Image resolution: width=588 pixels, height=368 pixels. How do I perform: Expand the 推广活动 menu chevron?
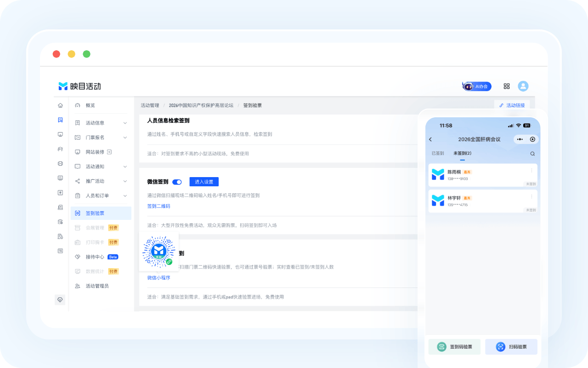pyautogui.click(x=125, y=181)
